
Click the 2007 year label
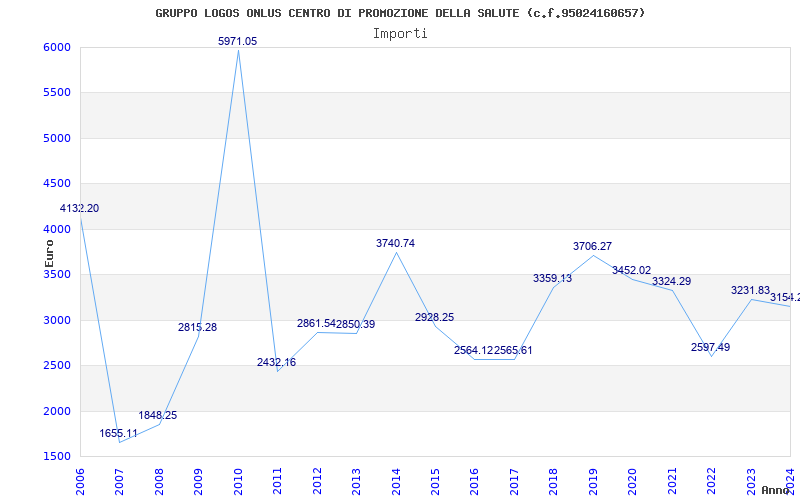tap(119, 482)
